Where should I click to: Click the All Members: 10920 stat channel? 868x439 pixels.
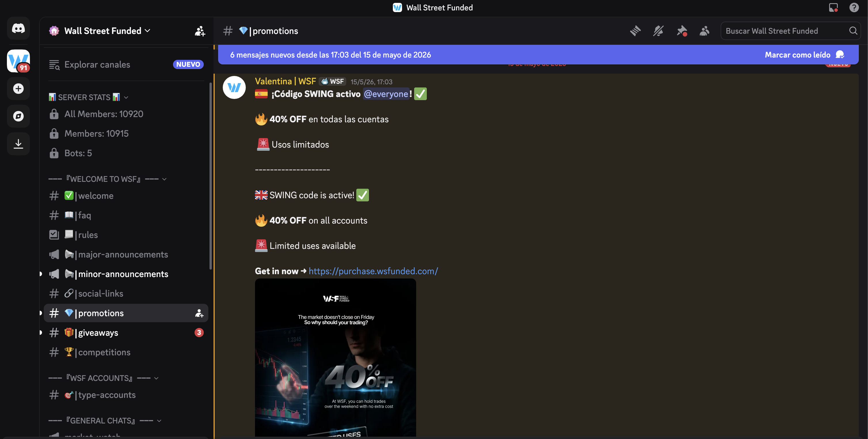coord(126,114)
